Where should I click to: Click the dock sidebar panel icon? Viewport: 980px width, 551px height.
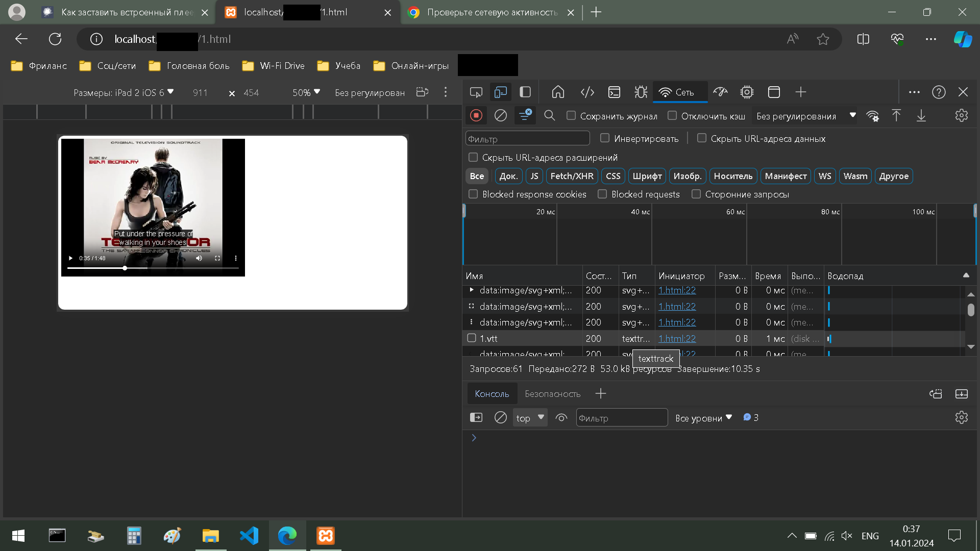click(x=525, y=92)
